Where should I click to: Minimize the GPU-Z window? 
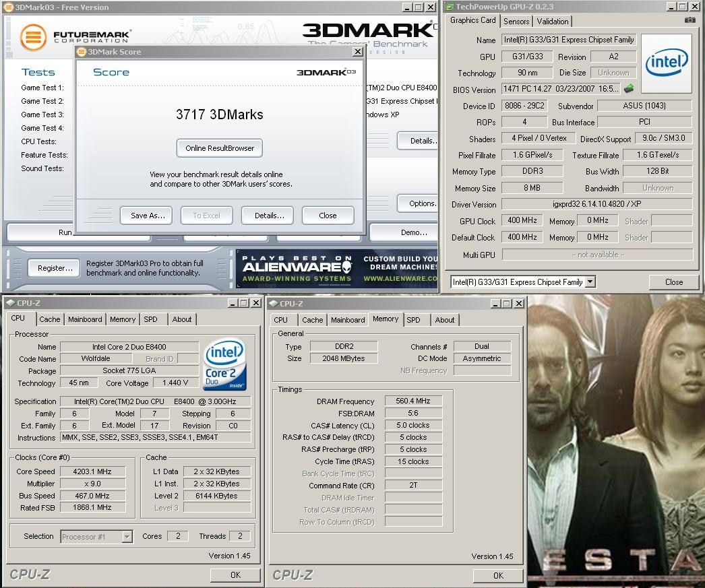(x=671, y=7)
